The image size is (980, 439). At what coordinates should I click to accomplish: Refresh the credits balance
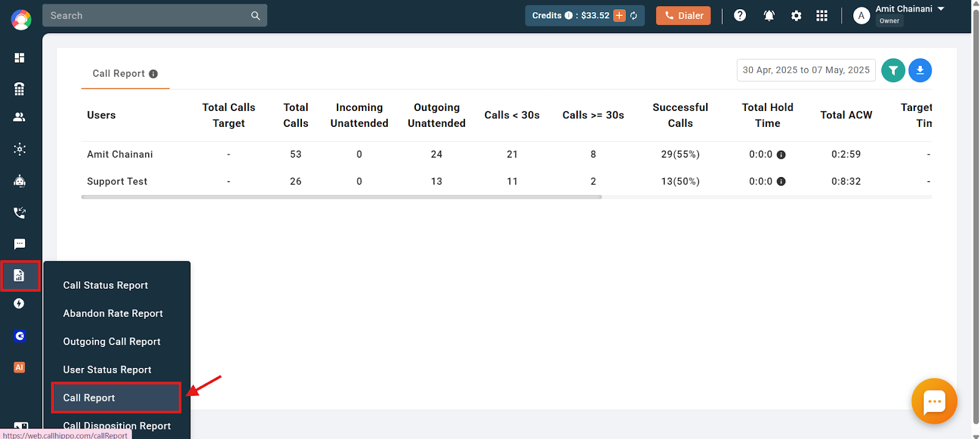pyautogui.click(x=634, y=15)
